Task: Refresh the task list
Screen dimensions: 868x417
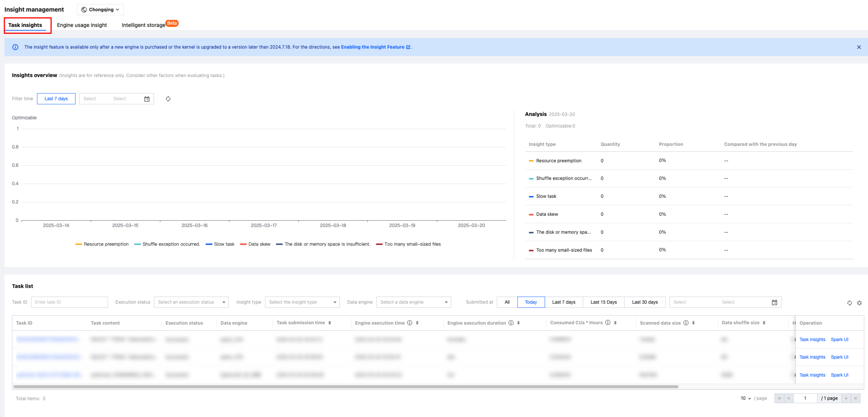Action: 849,303
